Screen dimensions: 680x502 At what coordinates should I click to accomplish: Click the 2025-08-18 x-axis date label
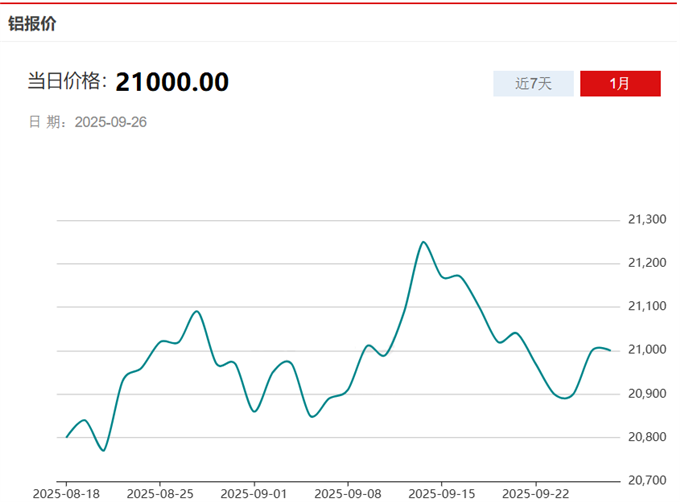(x=66, y=493)
